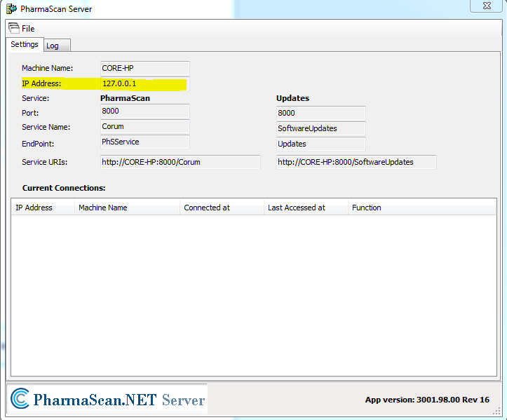Click the Machine Name field CORE-HP

click(144, 69)
